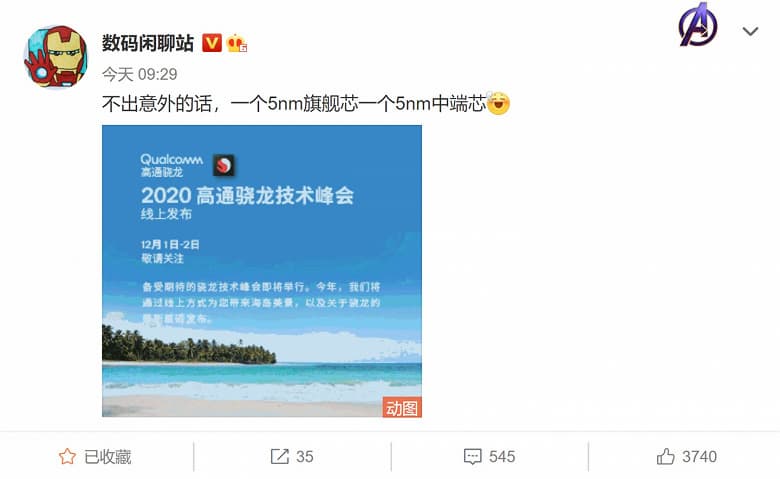Like the post with thumbs-up icon

[666, 456]
